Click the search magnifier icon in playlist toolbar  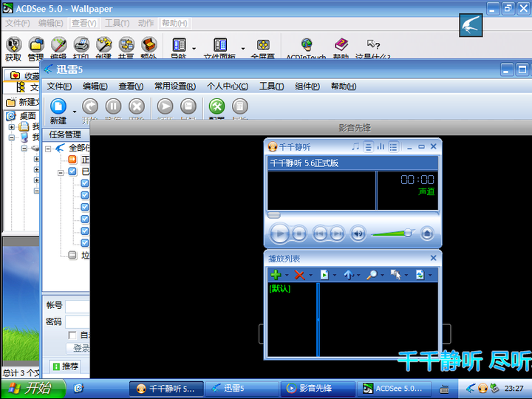[372, 274]
